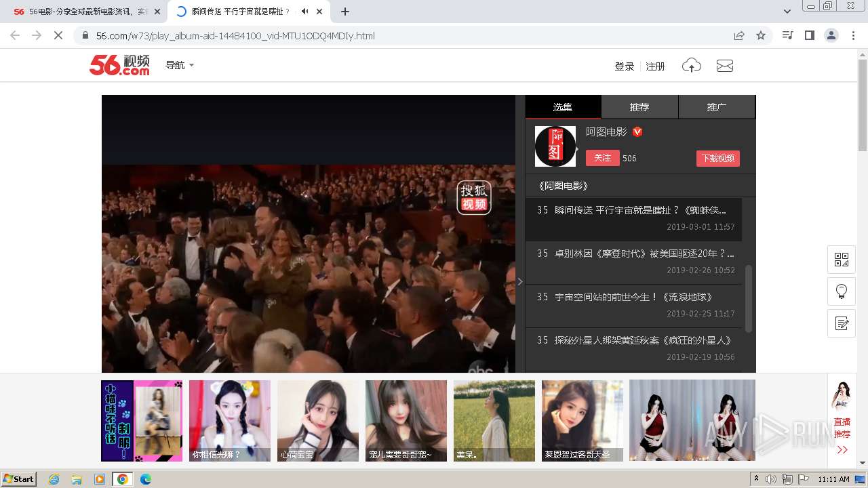This screenshot has height=488, width=868.
Task: Switch to the 推荐 tab
Action: (x=639, y=107)
